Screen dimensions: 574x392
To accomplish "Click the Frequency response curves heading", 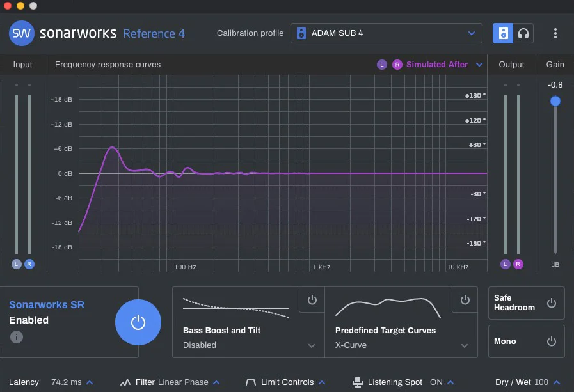I will [x=108, y=65].
